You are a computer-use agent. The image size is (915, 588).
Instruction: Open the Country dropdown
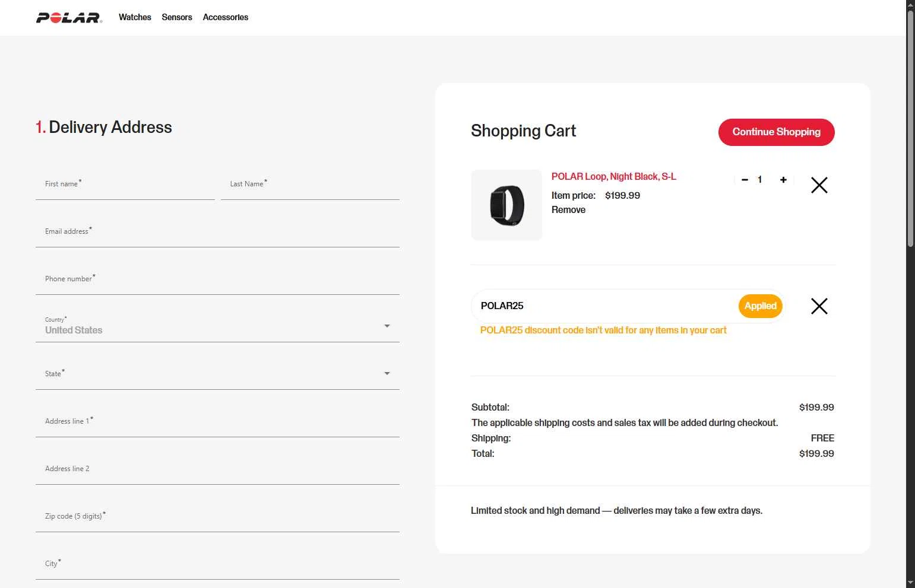click(217, 326)
